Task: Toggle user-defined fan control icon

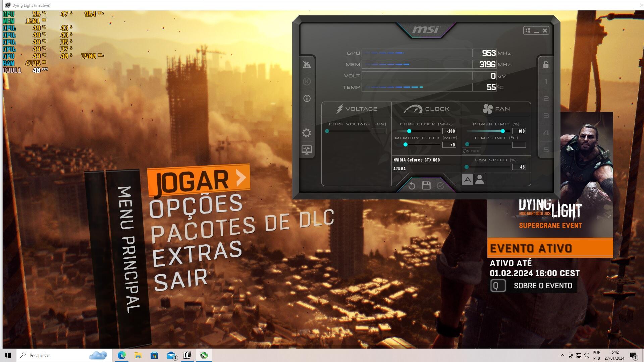Action: tap(480, 180)
